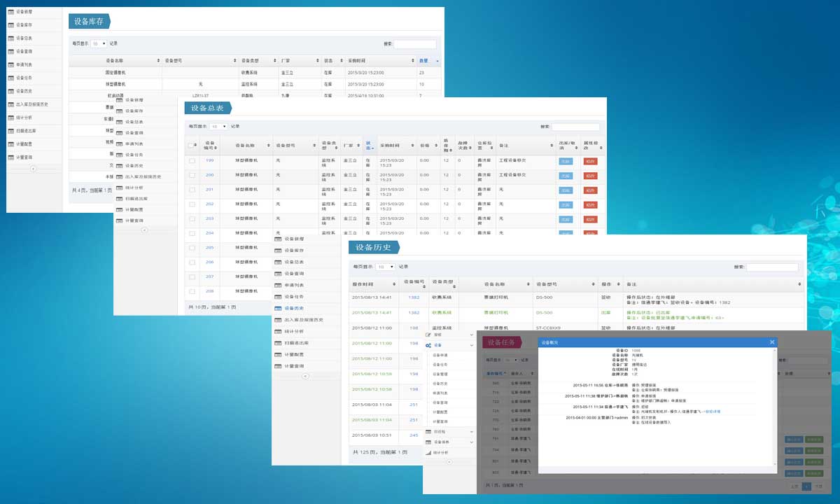Click 计量配置 icon in 设备总表 window sidebar
This screenshot has width=840, height=504.
click(119, 209)
